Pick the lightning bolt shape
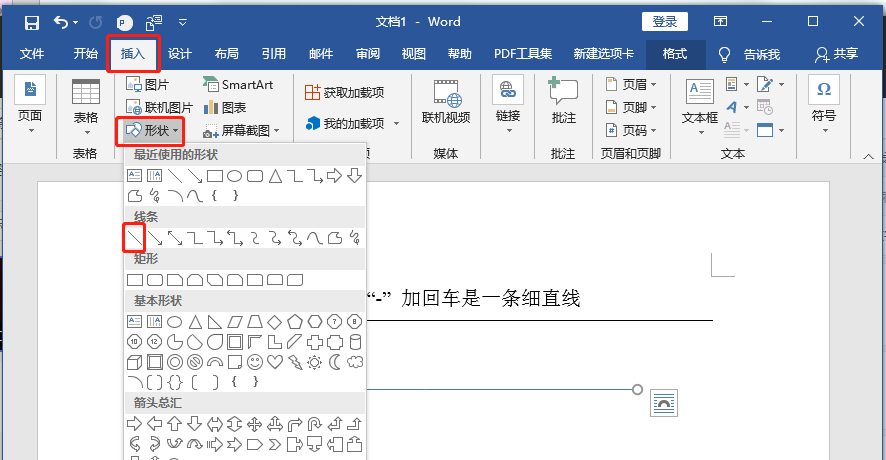Viewport: 886px width, 460px height. coord(295,362)
